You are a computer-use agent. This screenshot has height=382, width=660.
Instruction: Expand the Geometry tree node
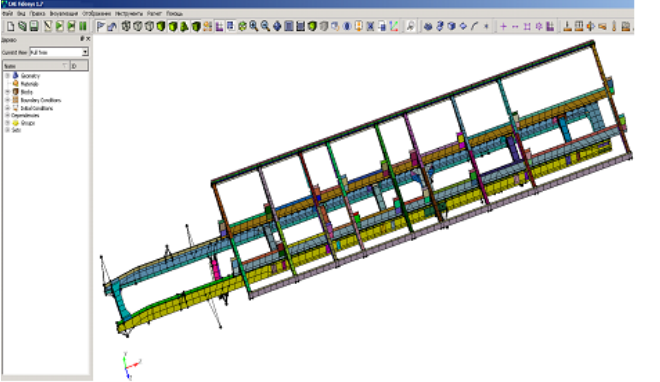(7, 76)
